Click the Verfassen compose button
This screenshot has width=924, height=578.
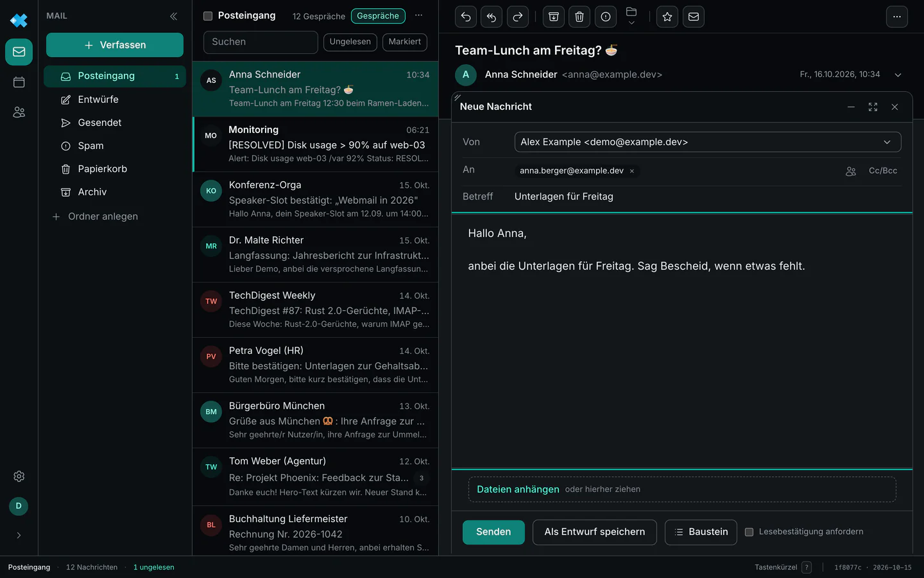[x=115, y=45]
